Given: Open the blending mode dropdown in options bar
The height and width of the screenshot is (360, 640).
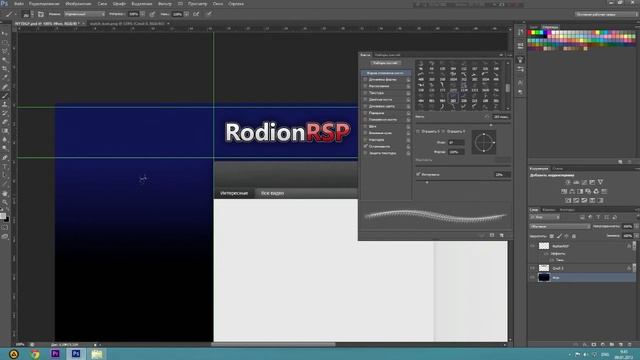Looking at the screenshot, I should pos(84,14).
